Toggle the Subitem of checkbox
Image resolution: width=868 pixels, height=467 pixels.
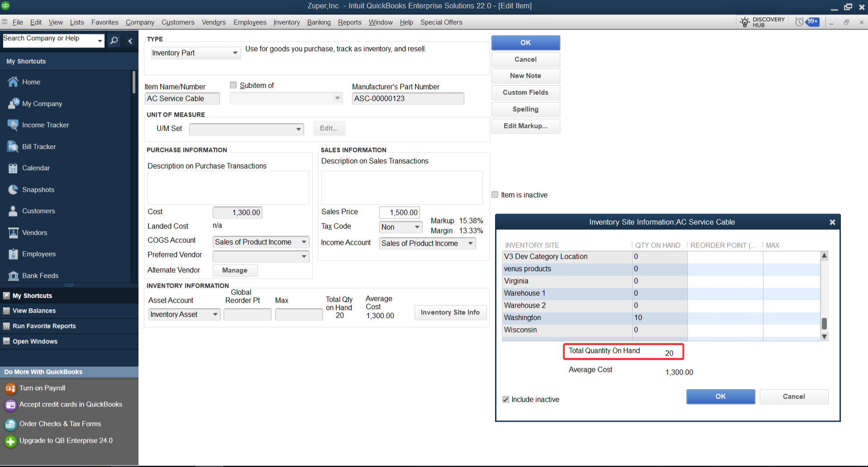[x=234, y=85]
